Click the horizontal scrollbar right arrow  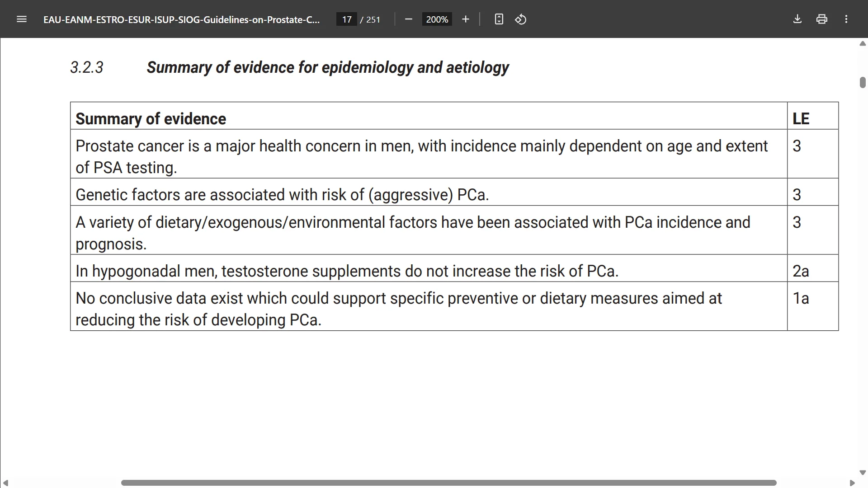tap(852, 483)
